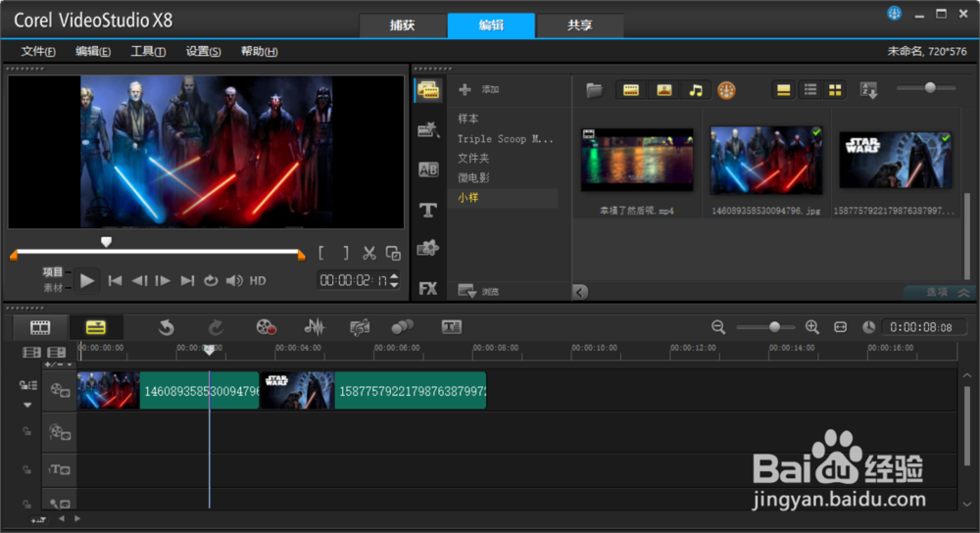The height and width of the screenshot is (533, 980).
Task: Open the 文件(F) menu
Action: 38,51
